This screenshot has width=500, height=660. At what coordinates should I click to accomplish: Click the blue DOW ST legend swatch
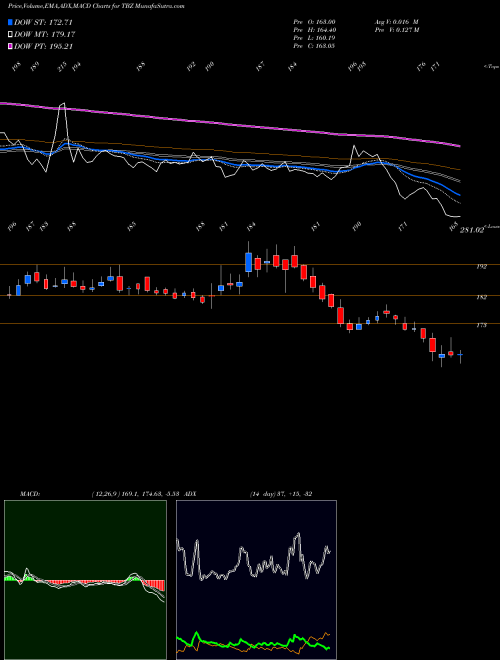(10, 22)
